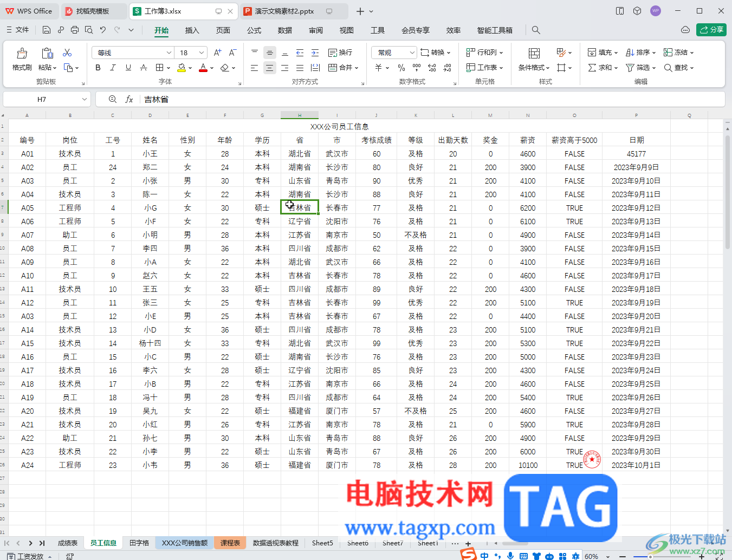Click the zoom magnifier in formula bar
The width and height of the screenshot is (732, 560).
point(112,99)
